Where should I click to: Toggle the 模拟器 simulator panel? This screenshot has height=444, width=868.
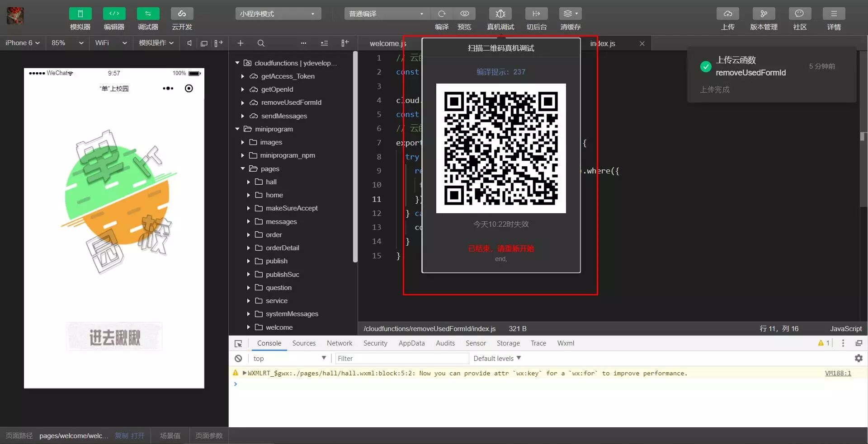(80, 14)
